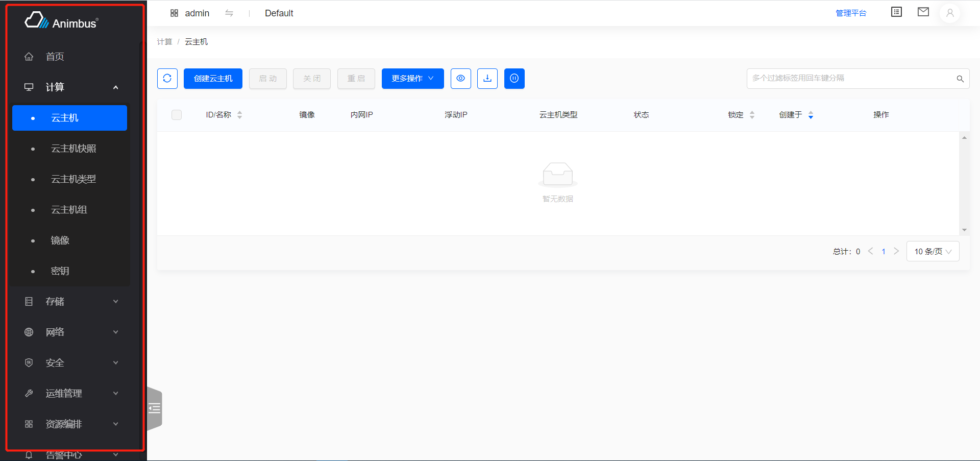Image resolution: width=980 pixels, height=461 pixels.
Task: Open the 10 条/页 page size dropdown
Action: 933,251
